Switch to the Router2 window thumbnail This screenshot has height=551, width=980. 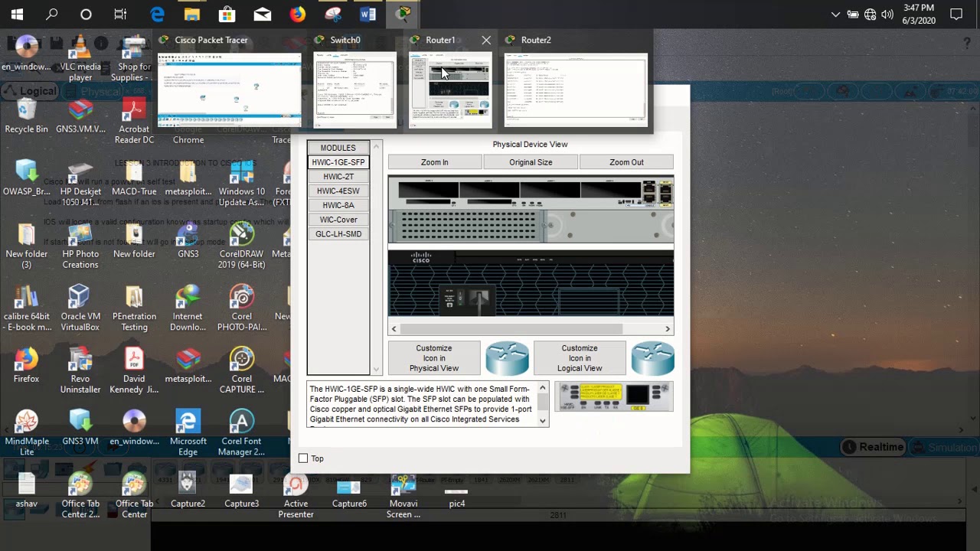coord(576,90)
